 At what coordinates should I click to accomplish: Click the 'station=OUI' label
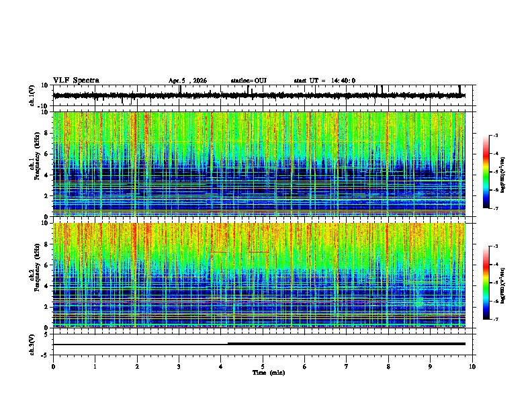pos(249,81)
